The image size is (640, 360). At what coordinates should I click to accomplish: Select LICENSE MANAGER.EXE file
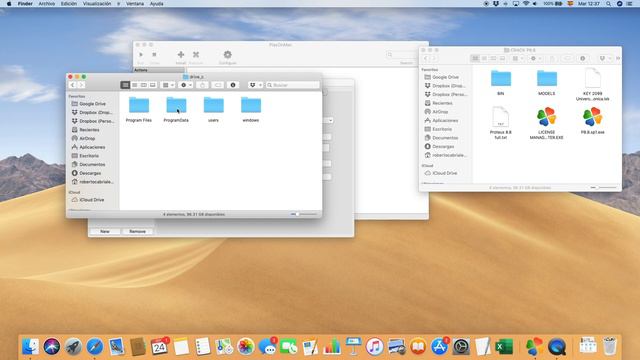(x=547, y=123)
